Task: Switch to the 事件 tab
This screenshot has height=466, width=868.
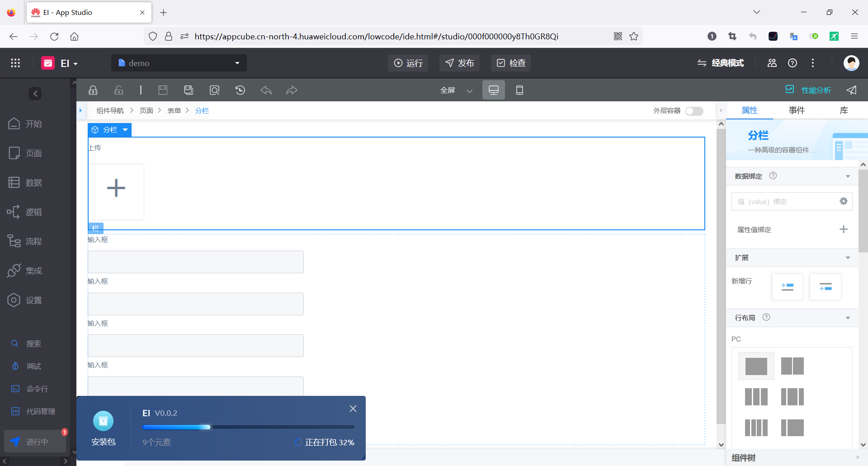Action: tap(797, 110)
